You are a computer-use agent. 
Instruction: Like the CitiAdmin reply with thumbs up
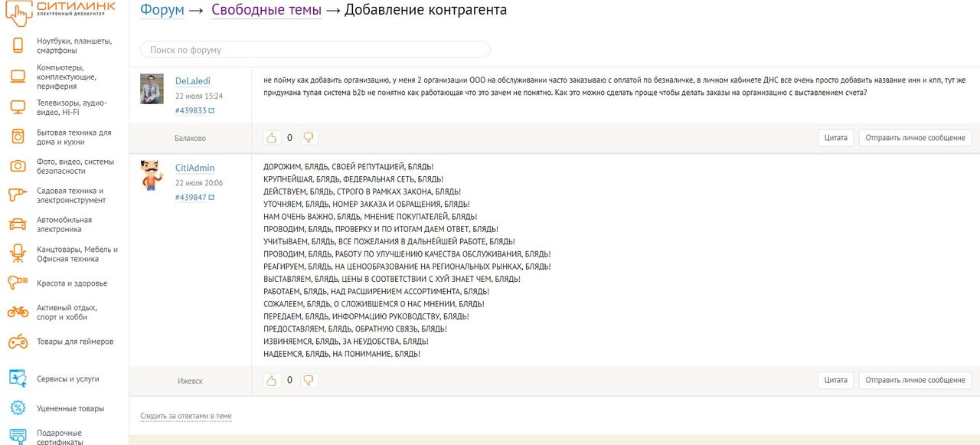point(271,380)
